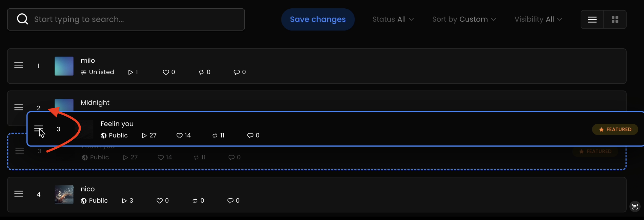The height and width of the screenshot is (220, 644).
Task: Grab the drag handle for milo
Action: click(x=19, y=65)
